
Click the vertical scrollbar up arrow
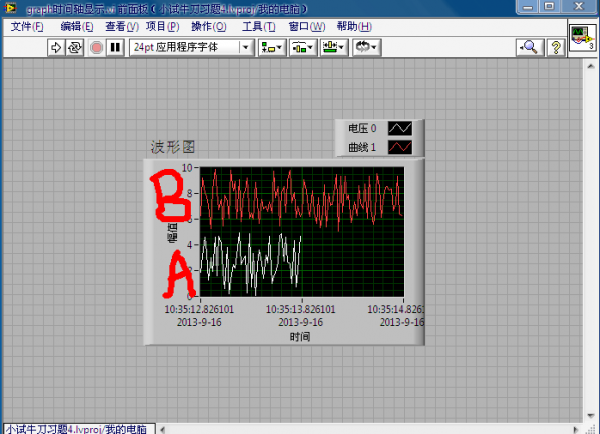click(591, 66)
